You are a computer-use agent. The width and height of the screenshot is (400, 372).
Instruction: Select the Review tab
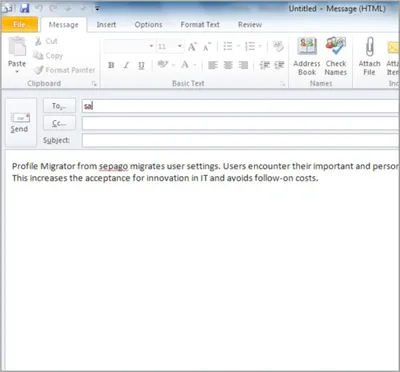(x=250, y=25)
